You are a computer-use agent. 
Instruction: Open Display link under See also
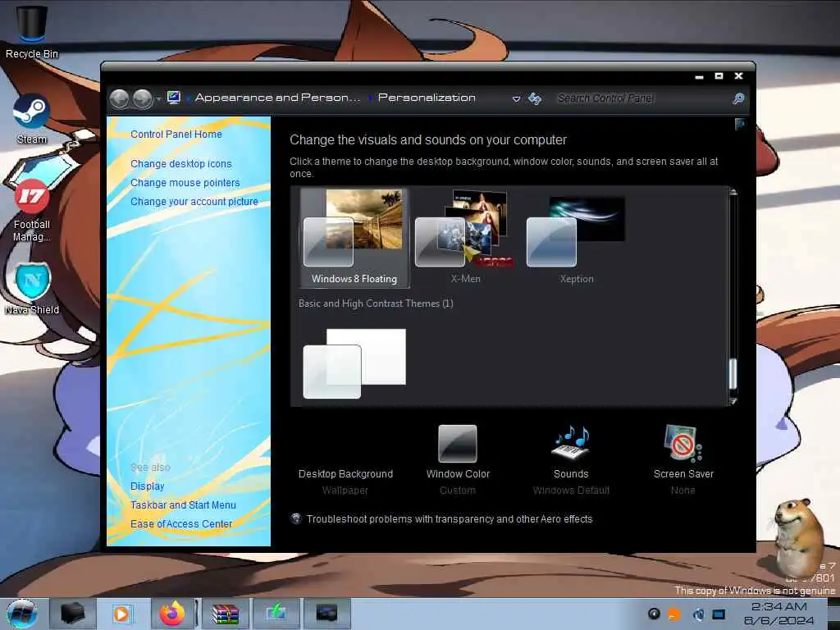pyautogui.click(x=147, y=486)
